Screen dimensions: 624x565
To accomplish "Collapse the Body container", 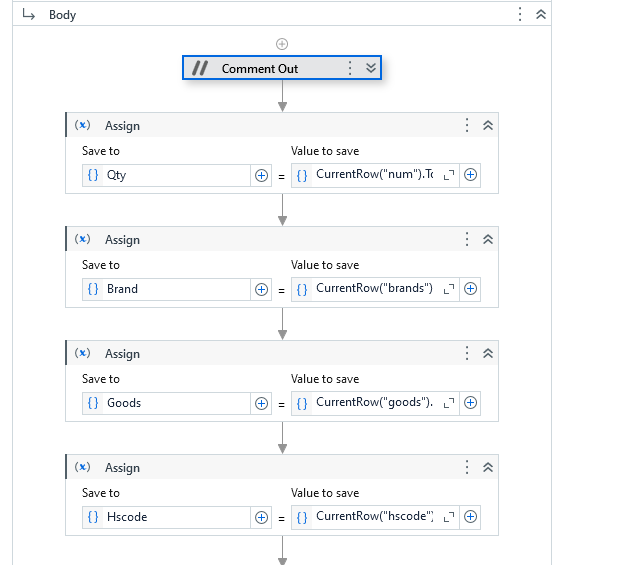I will (x=541, y=15).
